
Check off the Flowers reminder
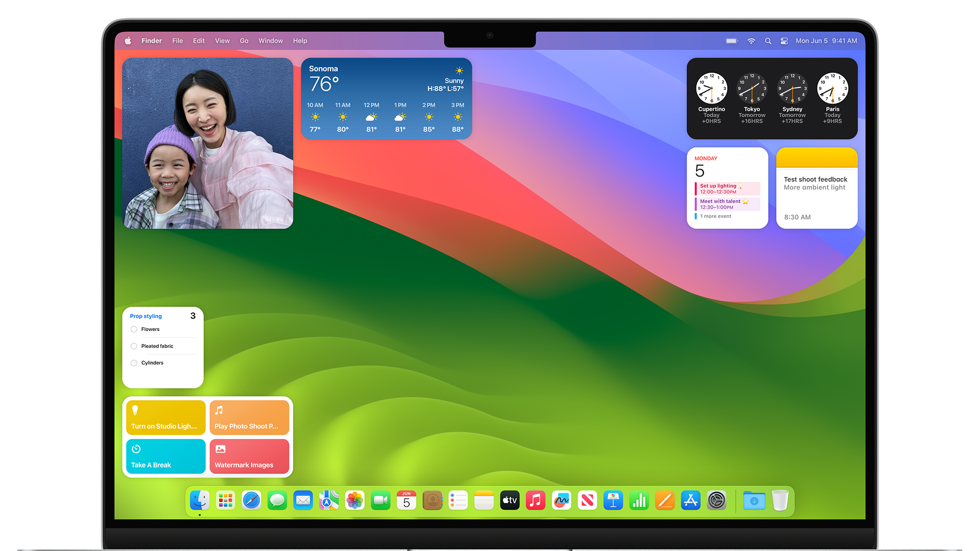coord(134,329)
